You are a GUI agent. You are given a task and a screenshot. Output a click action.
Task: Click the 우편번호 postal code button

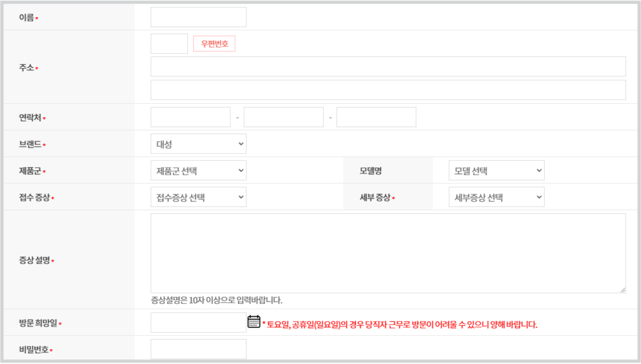[x=214, y=44]
